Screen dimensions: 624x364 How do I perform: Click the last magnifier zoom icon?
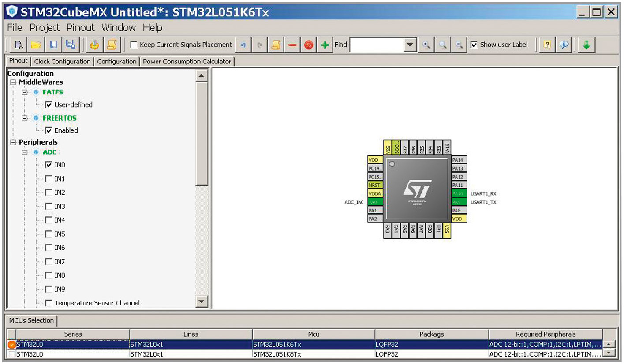[459, 45]
